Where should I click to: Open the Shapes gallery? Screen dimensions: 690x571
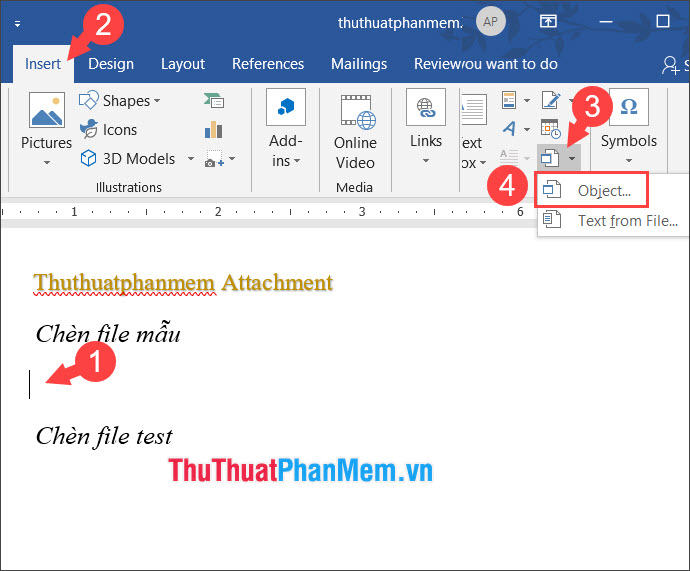click(119, 101)
